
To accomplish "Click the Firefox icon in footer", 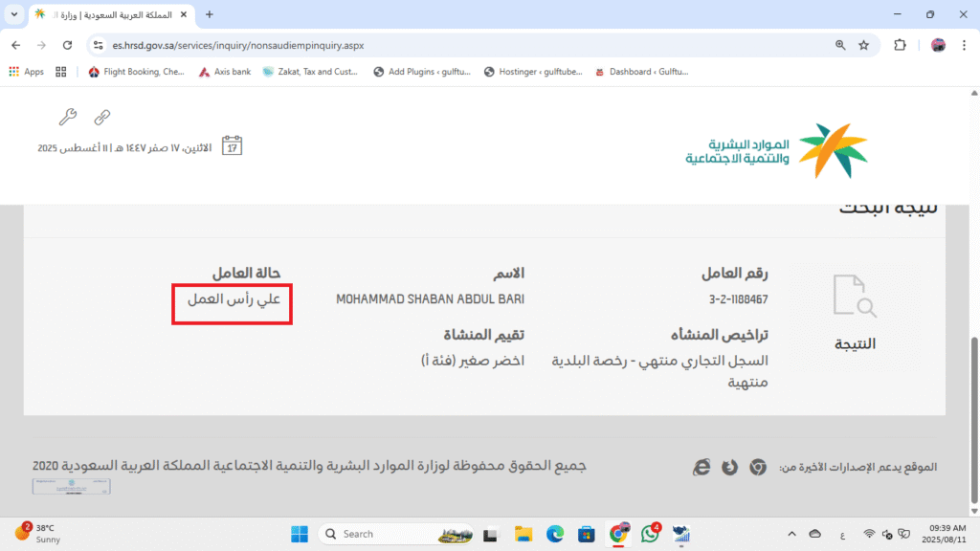I will point(729,467).
